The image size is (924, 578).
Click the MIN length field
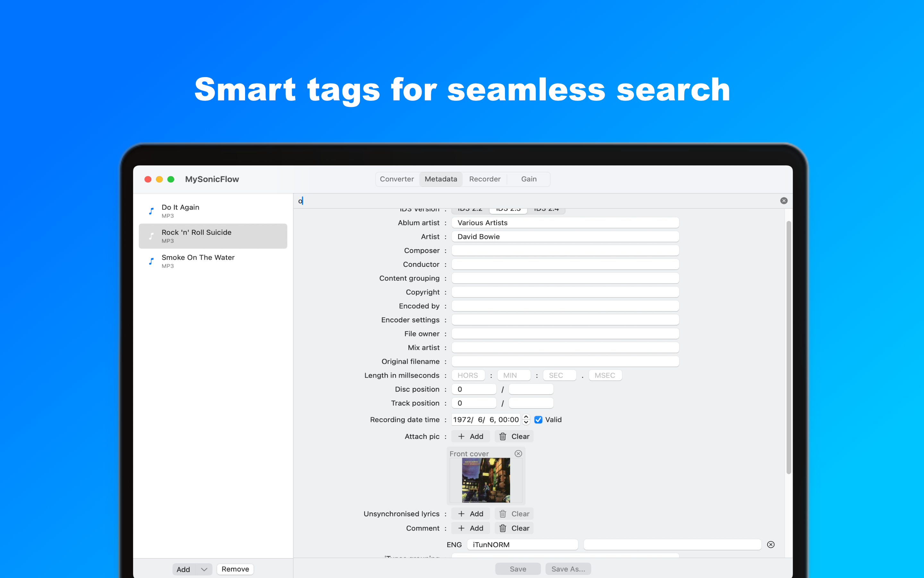pyautogui.click(x=514, y=375)
